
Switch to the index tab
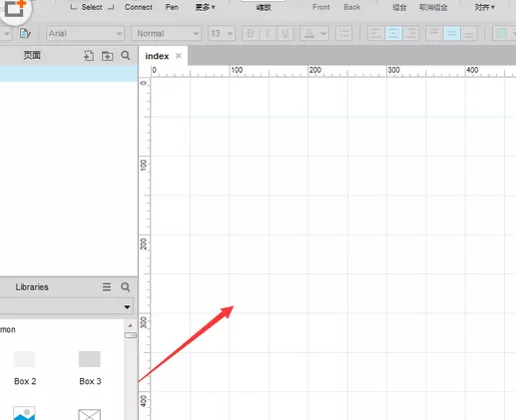[x=157, y=56]
